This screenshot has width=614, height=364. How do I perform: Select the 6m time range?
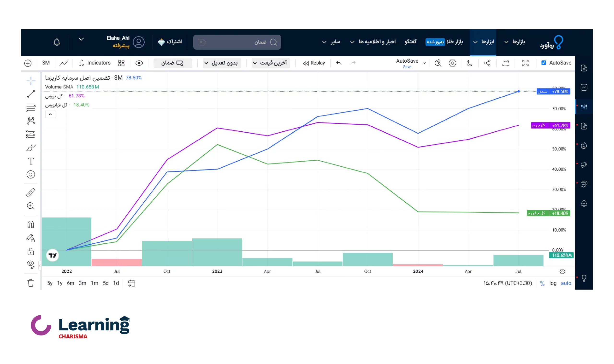point(71,283)
